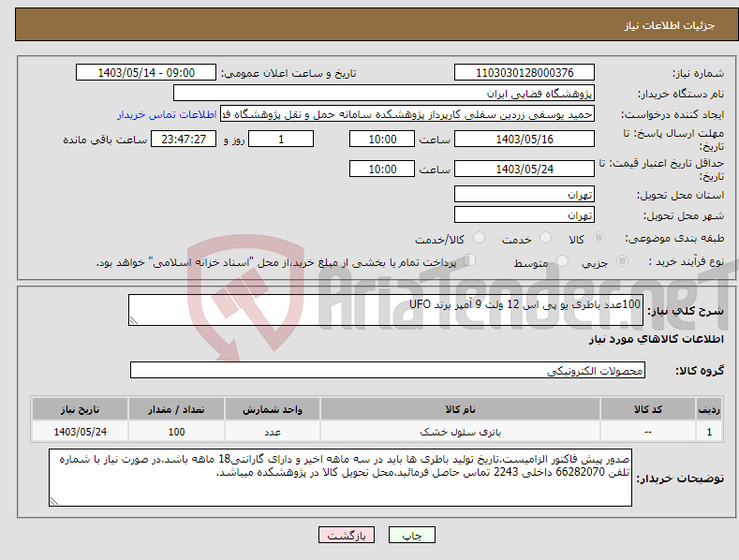Screen dimensions: 739x560
Task: Click the cell باتری سلول خشک
Action: click(x=460, y=432)
